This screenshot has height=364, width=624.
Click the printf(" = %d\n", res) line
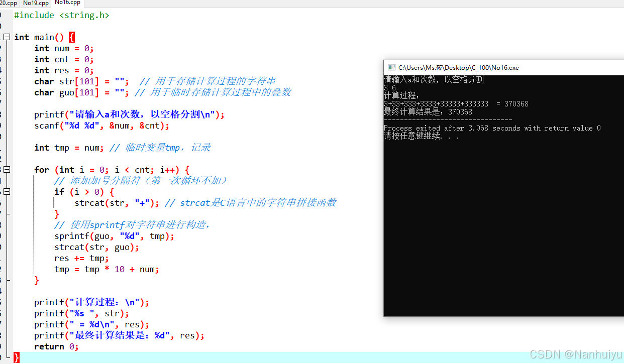(92, 324)
